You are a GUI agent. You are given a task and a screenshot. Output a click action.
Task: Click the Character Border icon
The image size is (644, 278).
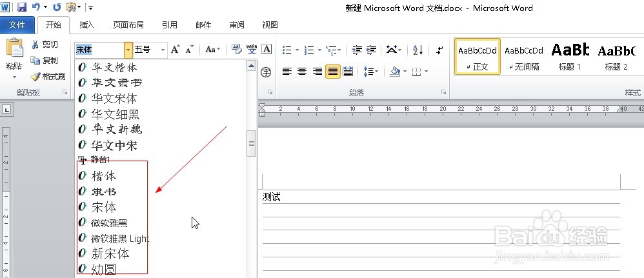point(267,50)
